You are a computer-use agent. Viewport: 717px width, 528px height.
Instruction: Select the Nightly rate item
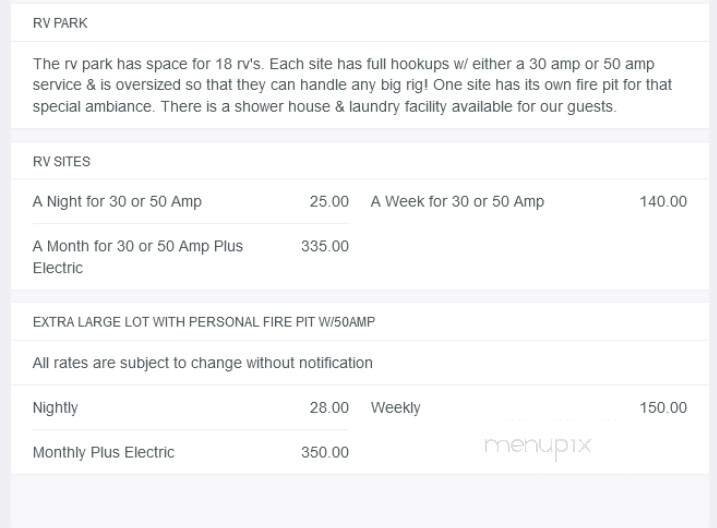click(x=55, y=408)
